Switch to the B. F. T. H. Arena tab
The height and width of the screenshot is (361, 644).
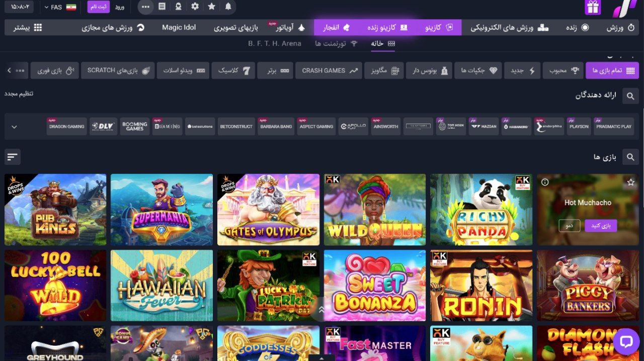275,44
